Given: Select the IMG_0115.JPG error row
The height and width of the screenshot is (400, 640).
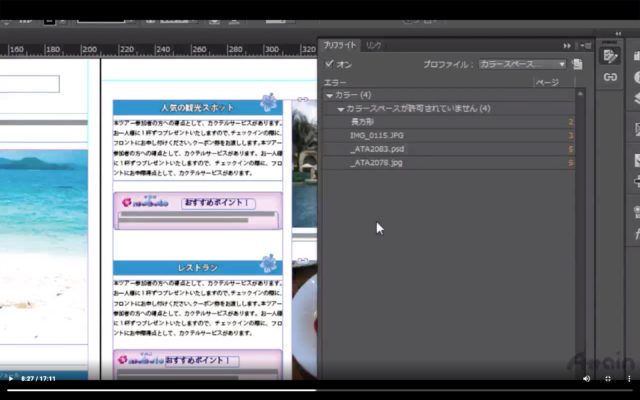Looking at the screenshot, I should (449, 135).
